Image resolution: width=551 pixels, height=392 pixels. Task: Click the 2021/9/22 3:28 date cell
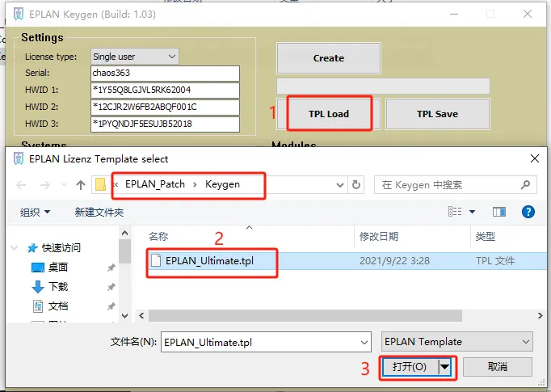pyautogui.click(x=394, y=261)
